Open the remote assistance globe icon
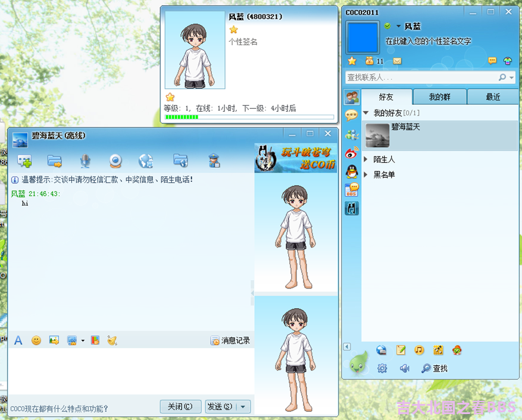 click(x=146, y=161)
